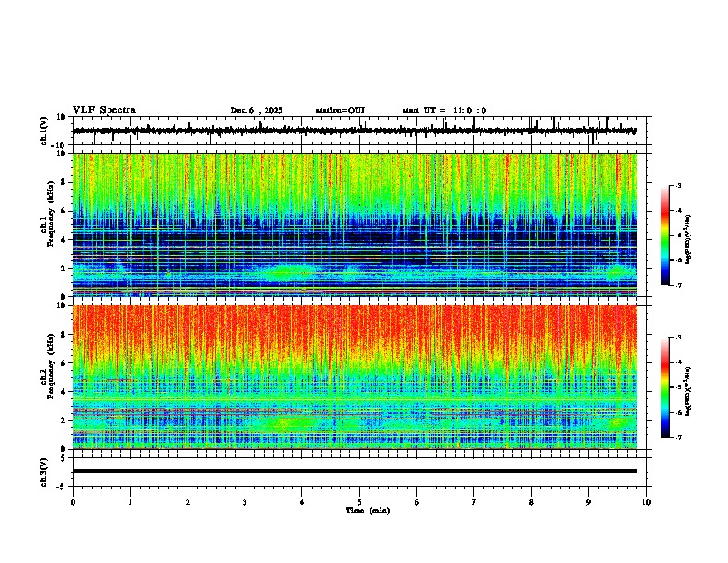The height and width of the screenshot is (563, 728).
Task: Click the 'station=OUJ' label
Action: click(340, 110)
